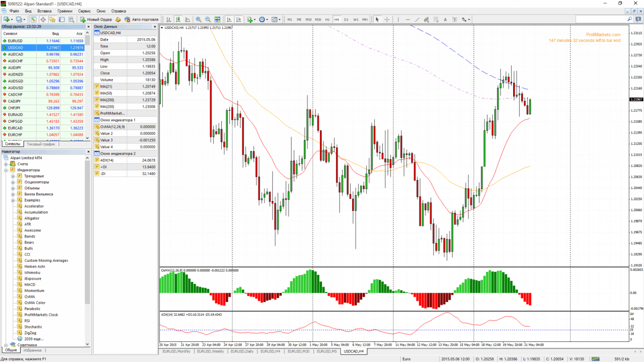This screenshot has width=644, height=362.
Task: Click the New Chart toolbar icon
Action: (x=7, y=19)
